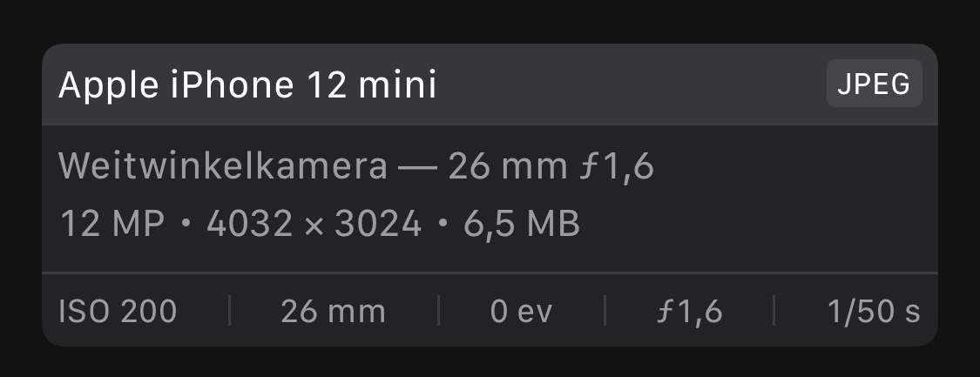The height and width of the screenshot is (377, 980).
Task: Click the JPEG format badge
Action: click(x=874, y=84)
